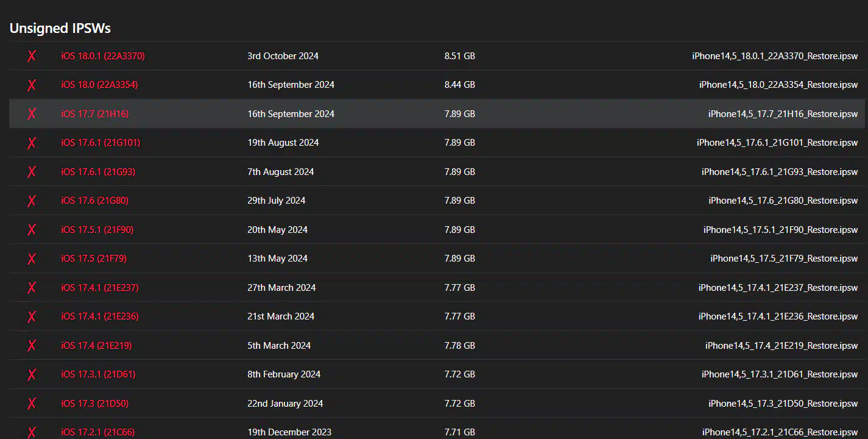Image resolution: width=868 pixels, height=439 pixels.
Task: Click filename iPhone14,5_17.7_21H16_Restore.ipsw
Action: click(783, 114)
